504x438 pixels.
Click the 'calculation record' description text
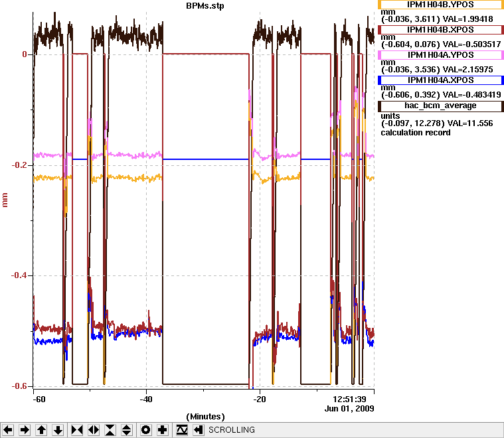tap(416, 133)
